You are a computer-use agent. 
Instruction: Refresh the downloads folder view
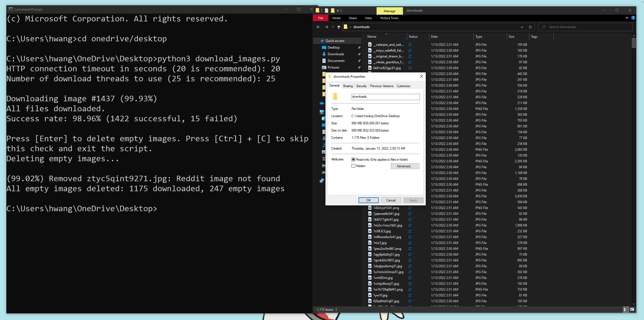(530, 27)
